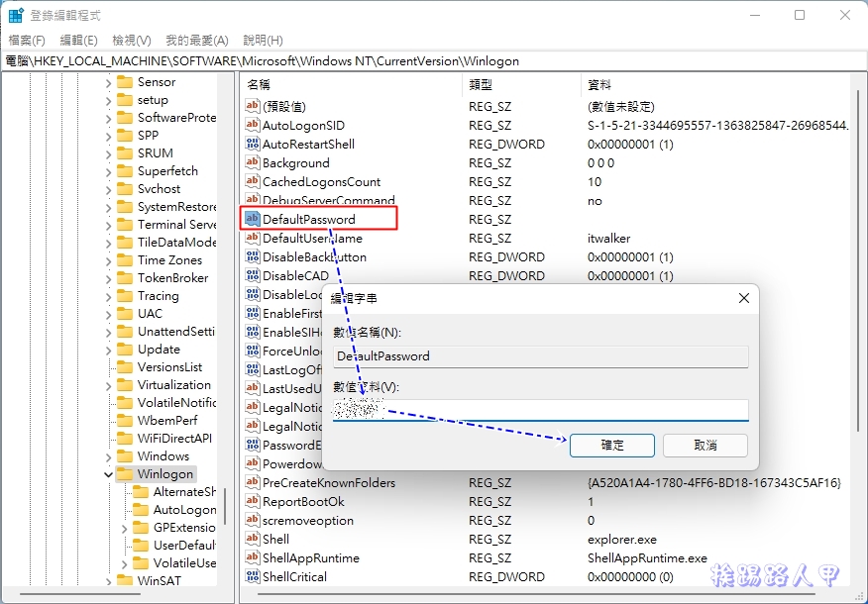This screenshot has width=868, height=604.
Task: Expand the Terminal Server key
Action: 109,225
